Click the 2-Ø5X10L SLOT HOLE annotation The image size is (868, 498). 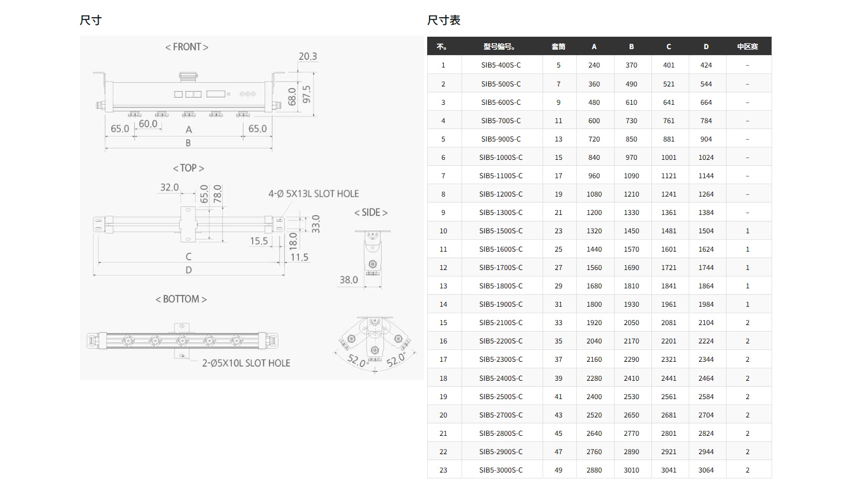[x=246, y=363]
